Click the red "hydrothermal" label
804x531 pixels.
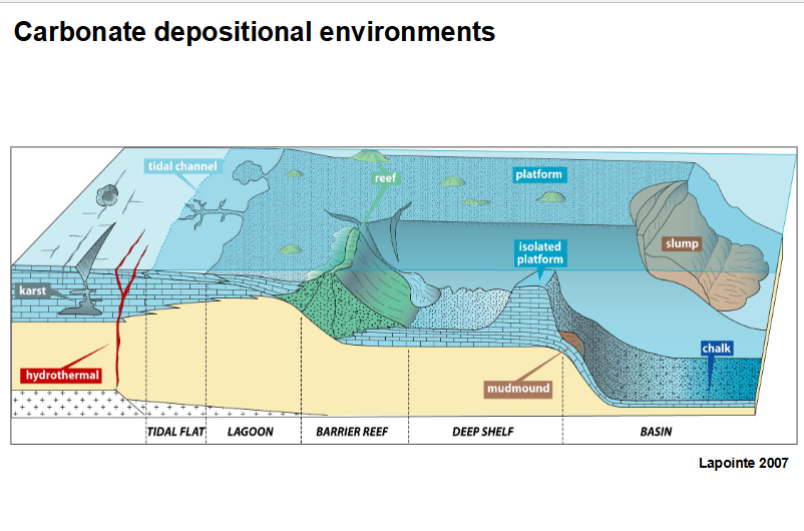(x=60, y=375)
